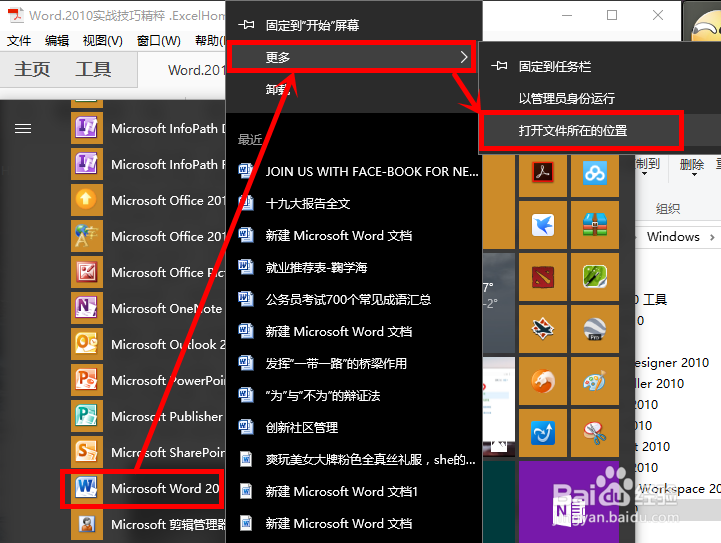Maximize the PDF reader window
Viewport: 721px width, 543px height.
612,15
